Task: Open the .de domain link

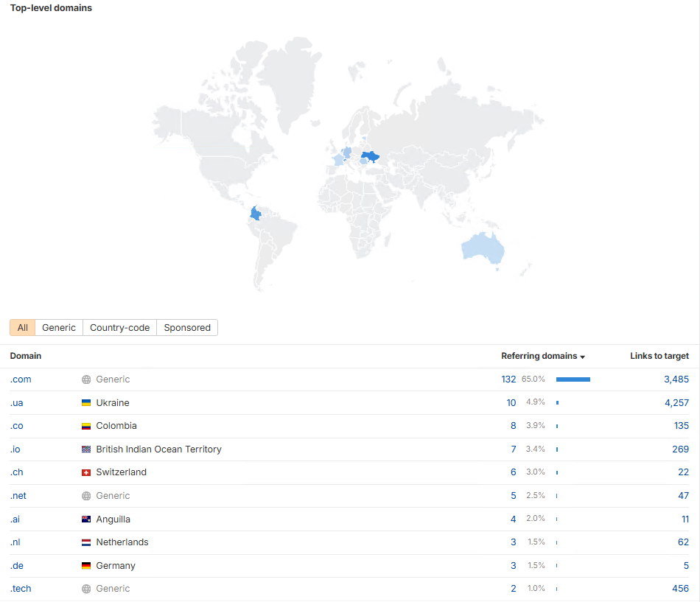Action: pyautogui.click(x=16, y=565)
